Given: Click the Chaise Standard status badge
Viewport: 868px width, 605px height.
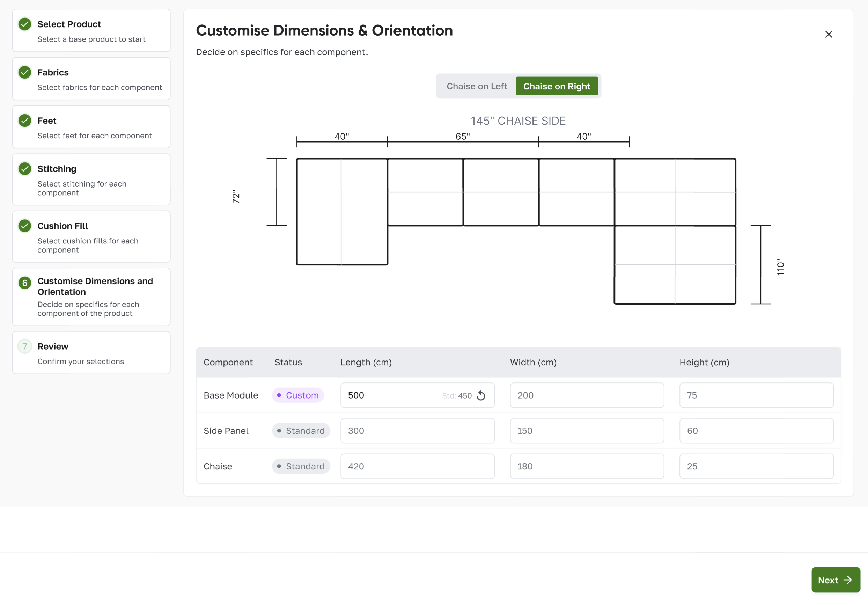Looking at the screenshot, I should pos(301,466).
